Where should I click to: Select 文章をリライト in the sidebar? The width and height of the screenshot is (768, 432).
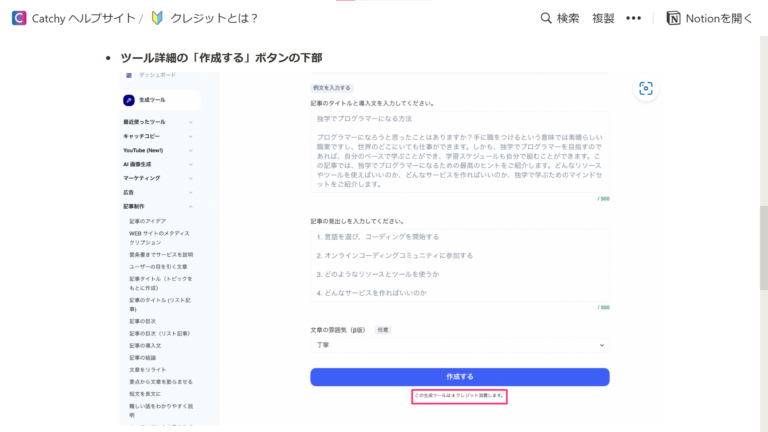(x=148, y=369)
